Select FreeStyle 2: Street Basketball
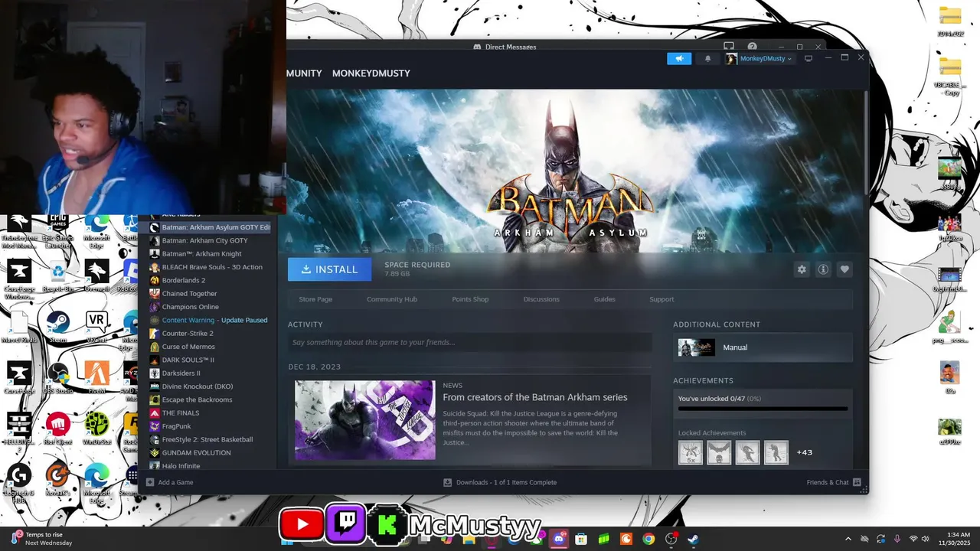This screenshot has width=980, height=551. (x=207, y=439)
